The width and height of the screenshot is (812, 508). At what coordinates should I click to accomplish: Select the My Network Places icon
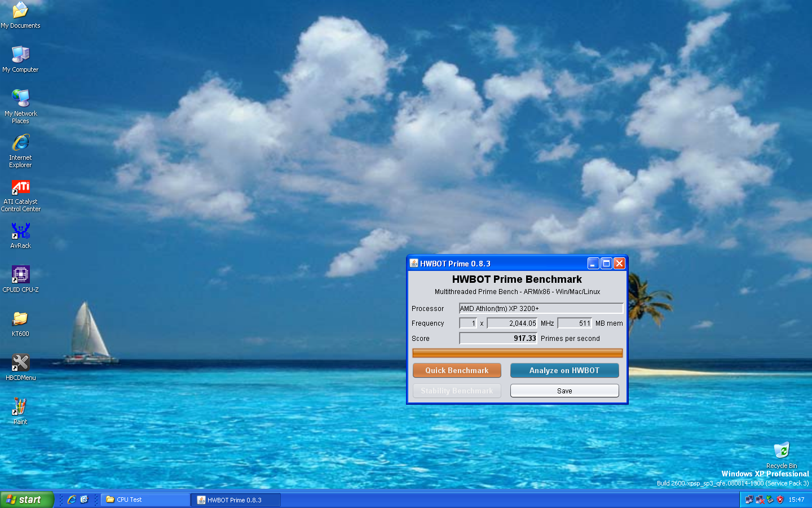(x=20, y=106)
